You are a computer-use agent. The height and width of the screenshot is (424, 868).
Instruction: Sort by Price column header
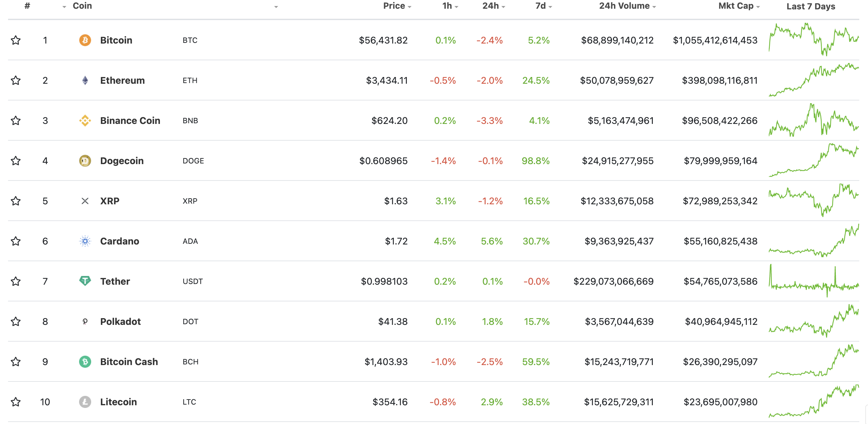click(x=397, y=6)
